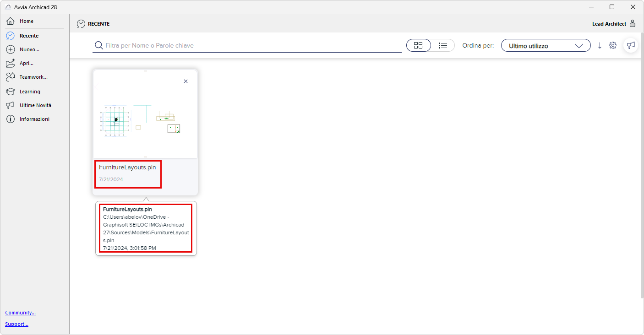
Task: Open the Teamwork... option
Action: pos(34,77)
